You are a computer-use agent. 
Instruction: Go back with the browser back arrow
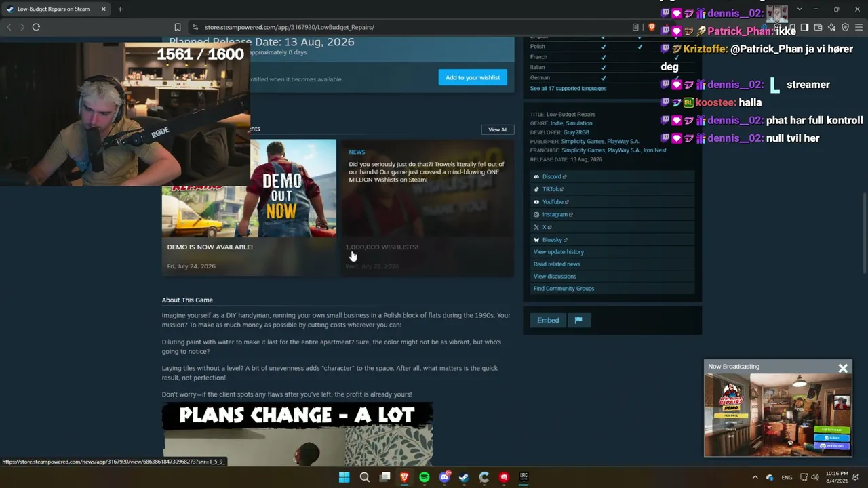[9, 27]
